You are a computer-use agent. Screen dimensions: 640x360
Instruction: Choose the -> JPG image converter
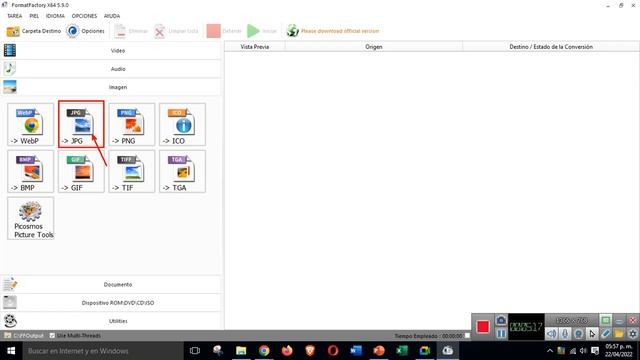point(81,124)
